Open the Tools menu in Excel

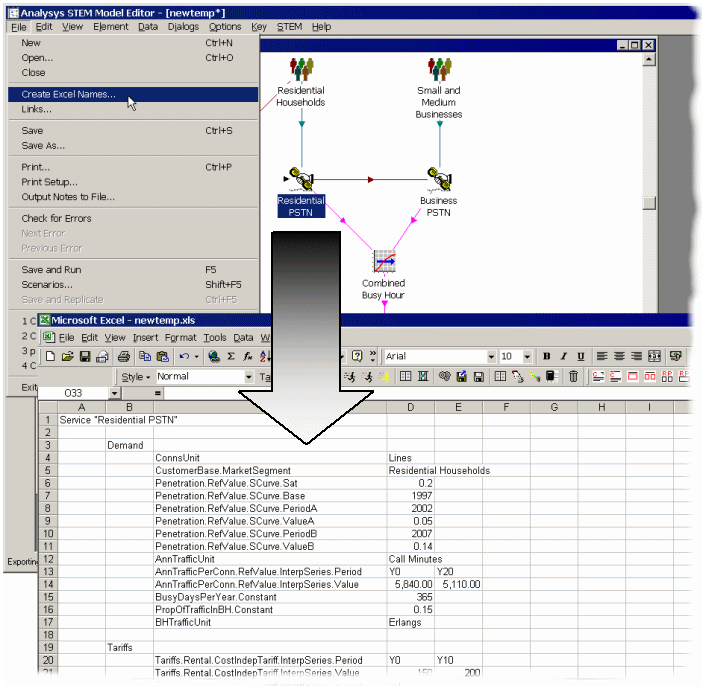click(215, 338)
